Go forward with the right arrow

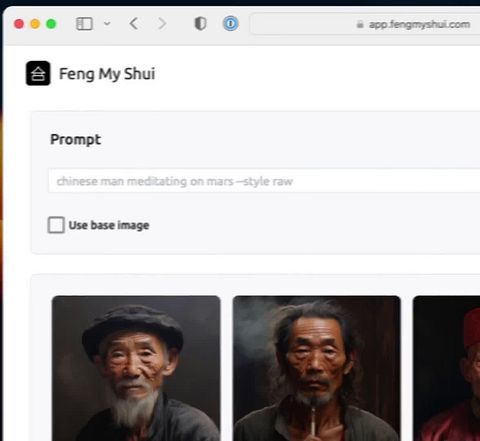pyautogui.click(x=162, y=24)
